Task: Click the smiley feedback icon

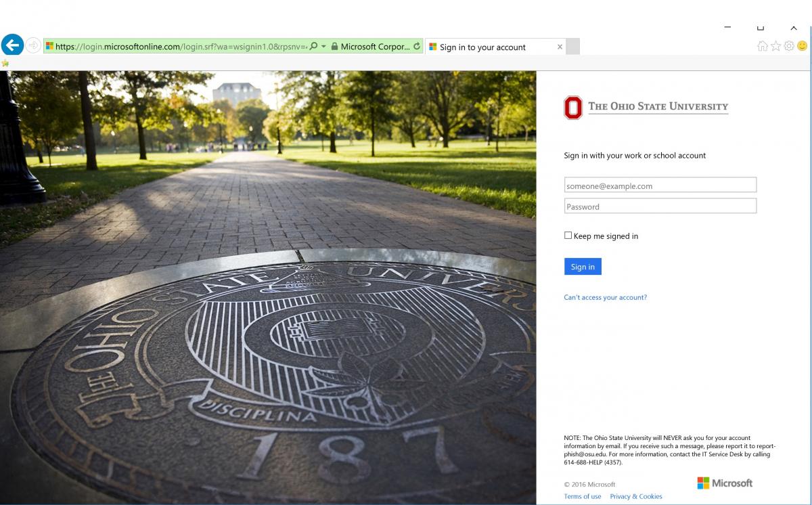Action: (x=803, y=46)
